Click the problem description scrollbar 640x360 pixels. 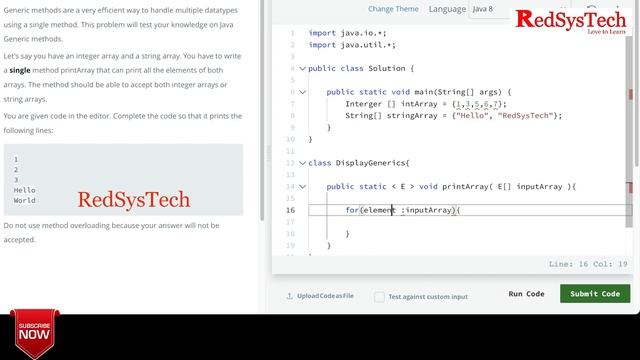[262, 110]
